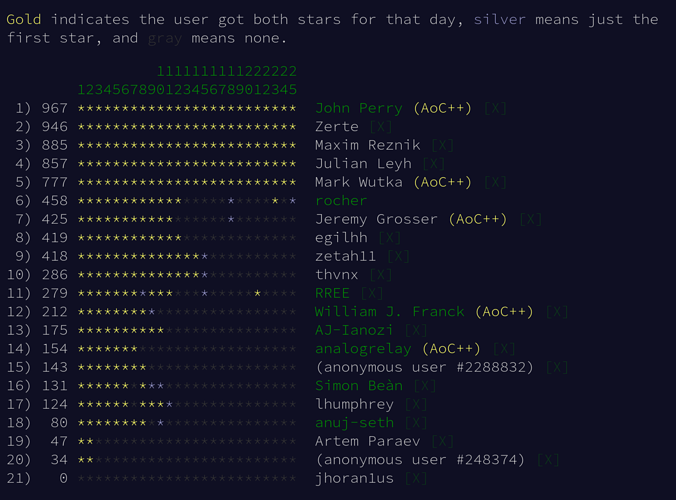Viewport: 676px width, 500px height.
Task: Open the rocher user link
Action: point(341,201)
